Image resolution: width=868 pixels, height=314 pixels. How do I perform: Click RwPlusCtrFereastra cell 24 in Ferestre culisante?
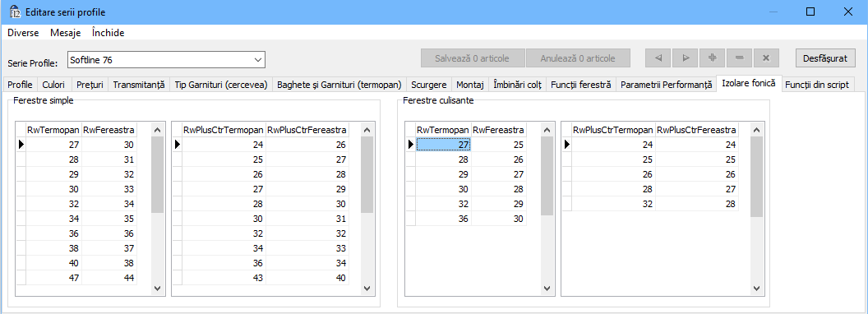click(696, 145)
